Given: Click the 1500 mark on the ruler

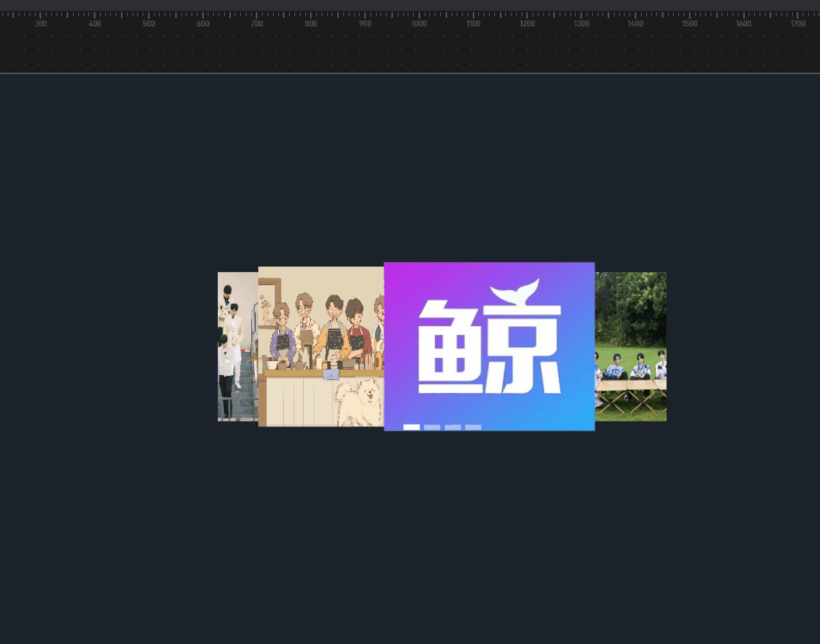Looking at the screenshot, I should click(689, 23).
